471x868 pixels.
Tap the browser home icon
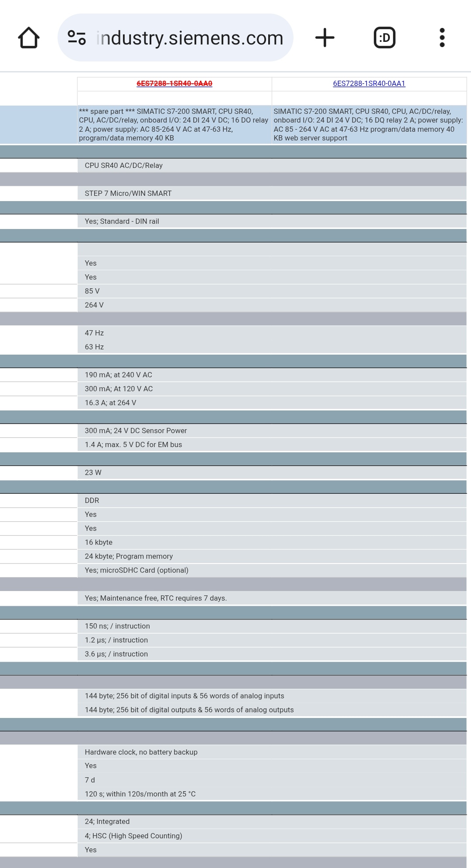[x=29, y=38]
